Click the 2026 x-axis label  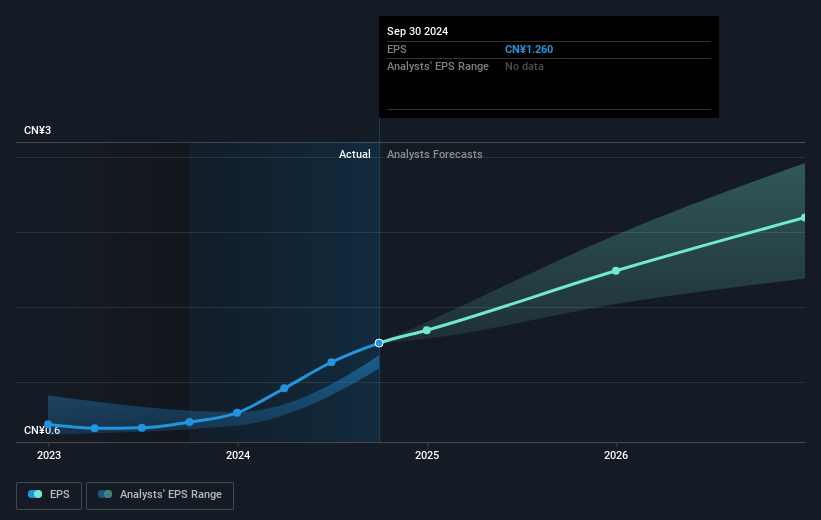click(x=616, y=455)
